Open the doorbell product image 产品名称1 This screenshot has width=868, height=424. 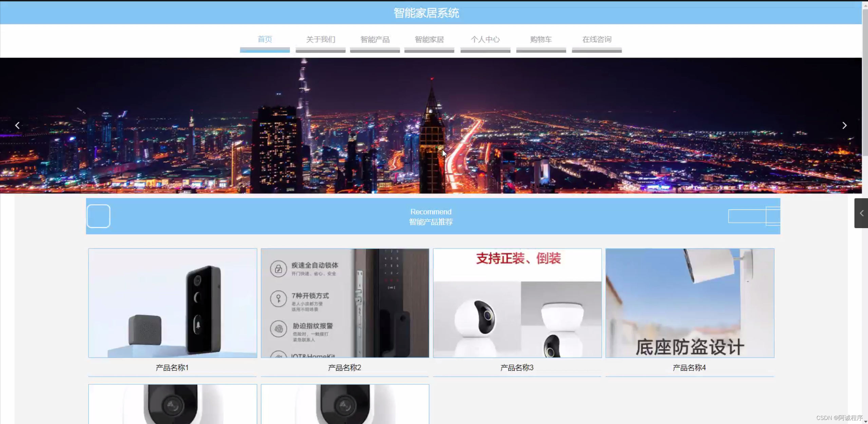point(172,303)
